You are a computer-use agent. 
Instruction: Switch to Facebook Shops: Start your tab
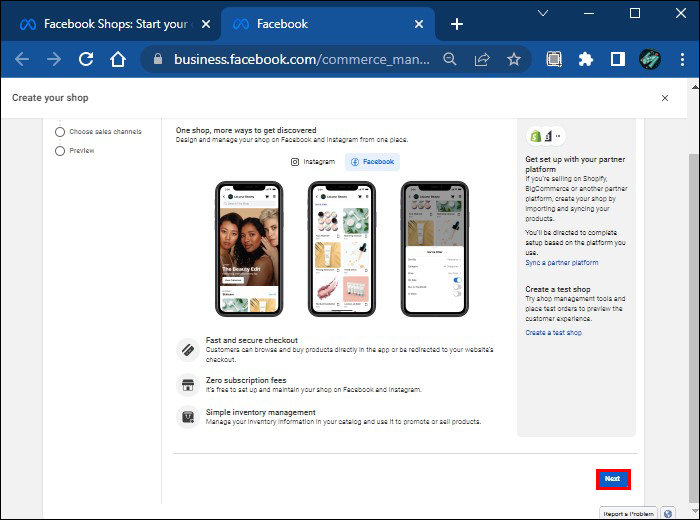click(x=111, y=24)
